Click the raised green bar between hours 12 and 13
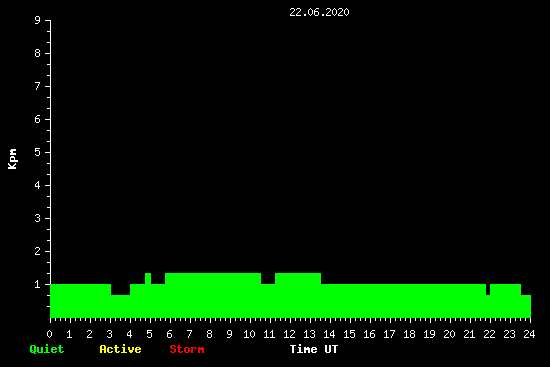Image resolution: width=550 pixels, height=367 pixels. pos(298,295)
